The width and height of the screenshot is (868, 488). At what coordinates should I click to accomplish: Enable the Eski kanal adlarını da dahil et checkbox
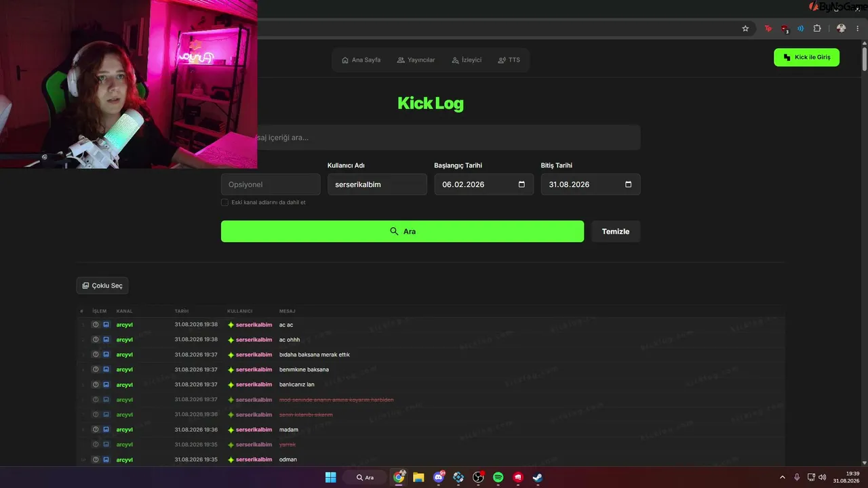[224, 202]
